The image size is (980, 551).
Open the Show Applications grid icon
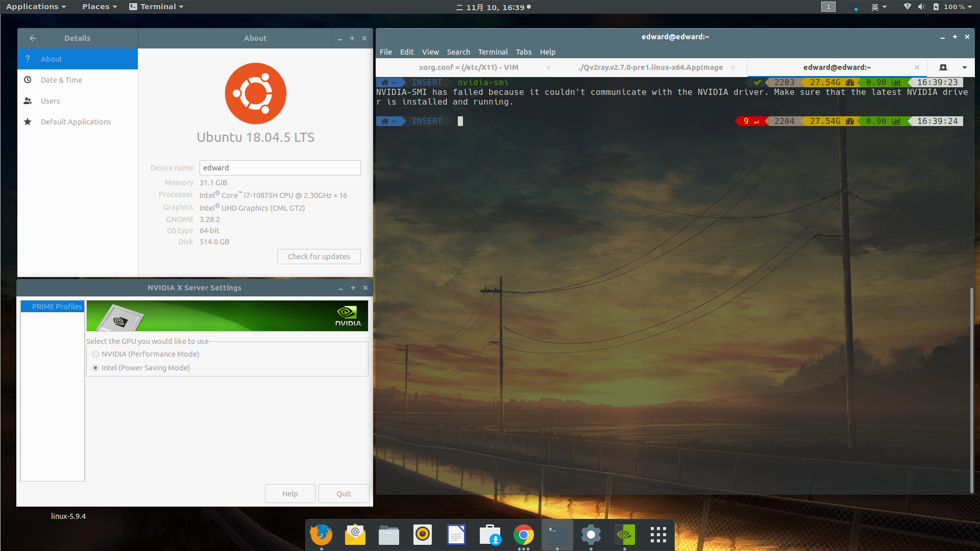coord(658,535)
